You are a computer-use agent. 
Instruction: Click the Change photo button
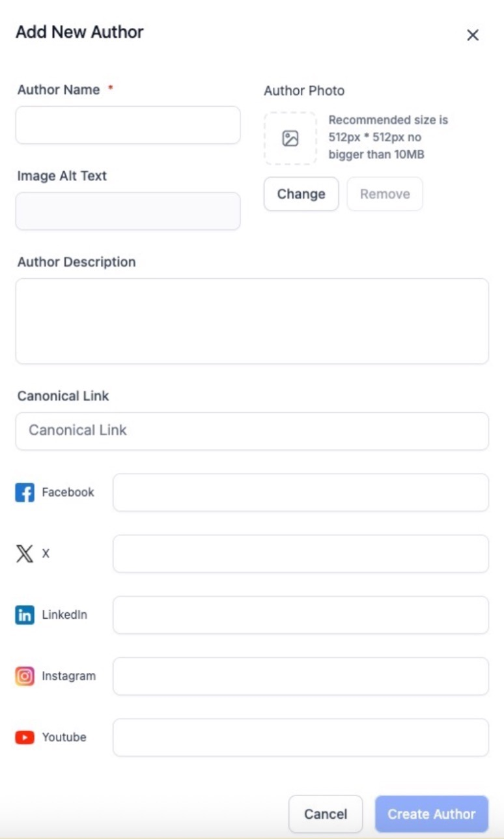click(301, 194)
